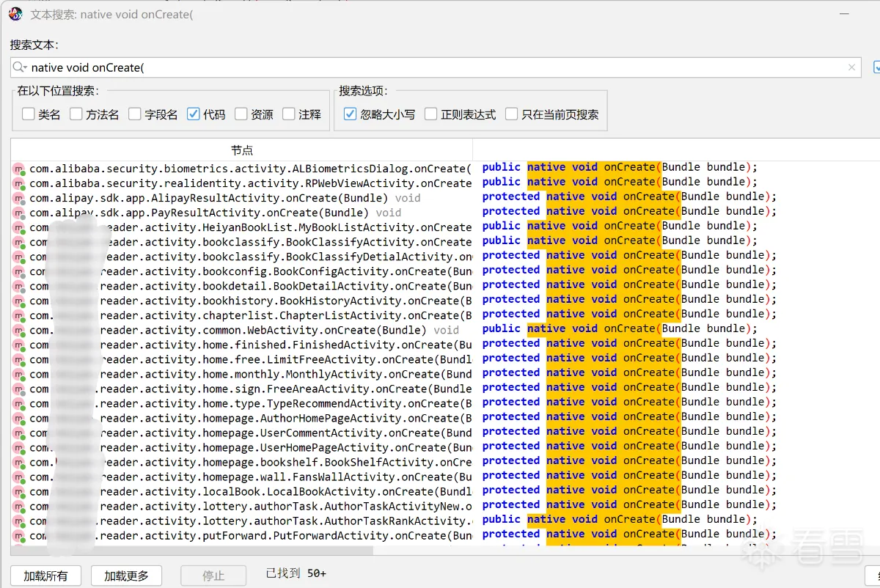Click method icon beside ALBiometricsDialog.onCreate
This screenshot has width=880, height=588.
pyautogui.click(x=18, y=169)
